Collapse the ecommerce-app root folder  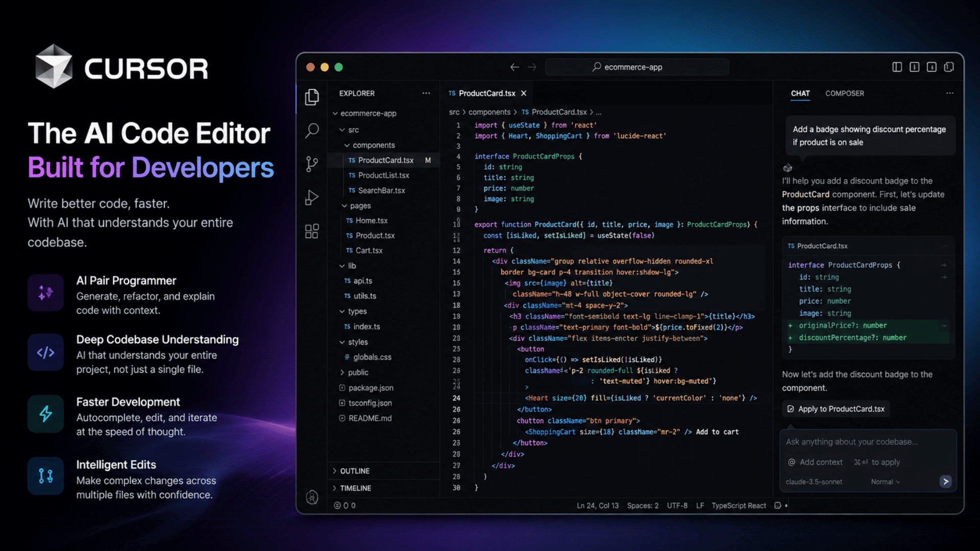(335, 113)
